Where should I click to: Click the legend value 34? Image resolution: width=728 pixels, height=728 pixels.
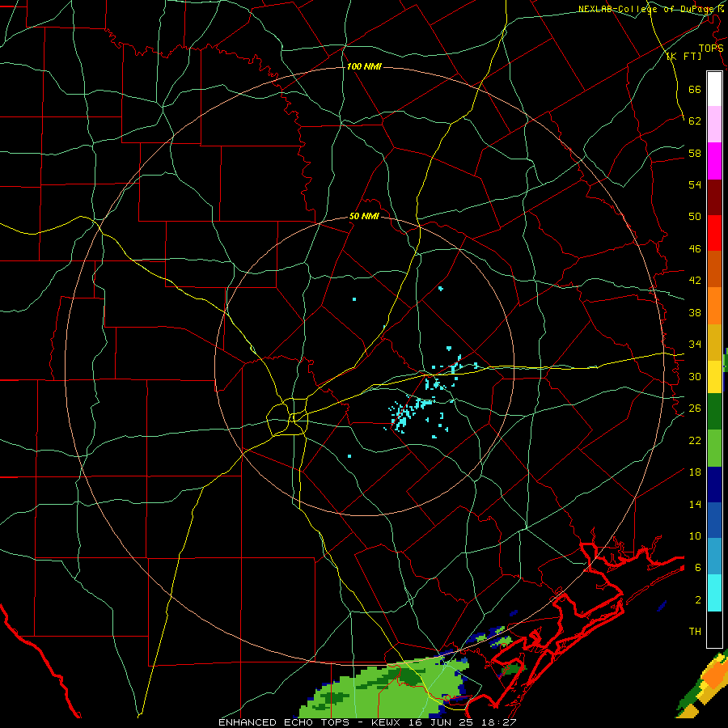coord(695,344)
